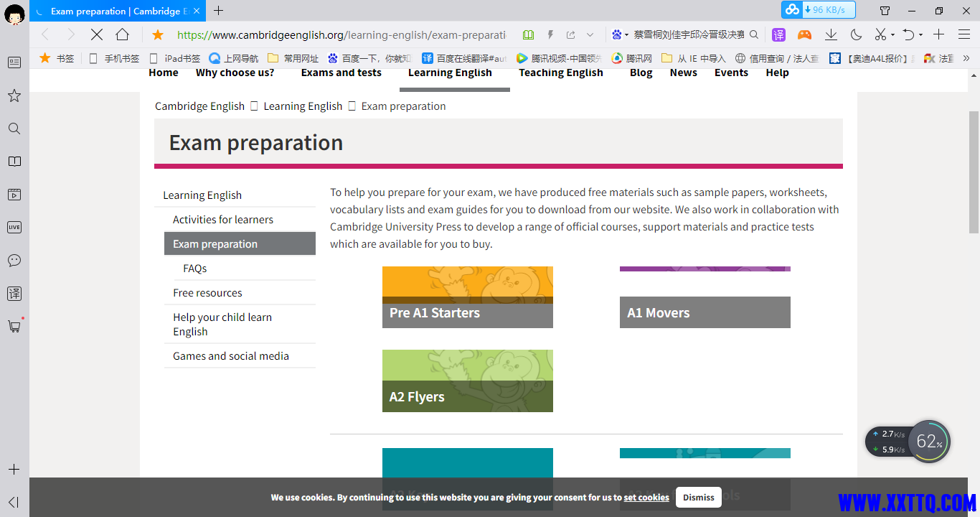
Task: Expand the address bar history chevron
Action: tap(590, 34)
